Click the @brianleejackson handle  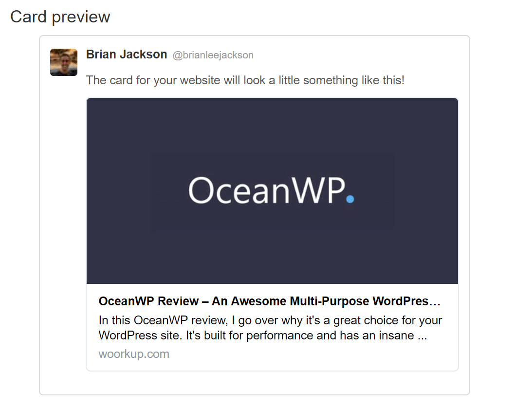click(213, 55)
